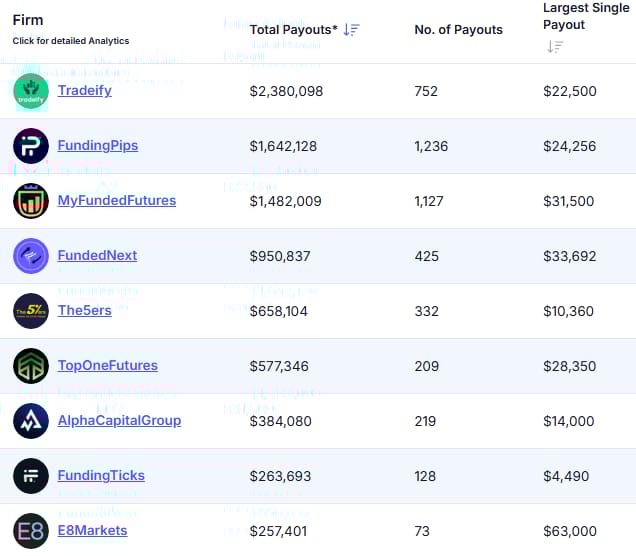Open the FundingPips analytics link
Screen dimensions: 636x556
[x=98, y=145]
